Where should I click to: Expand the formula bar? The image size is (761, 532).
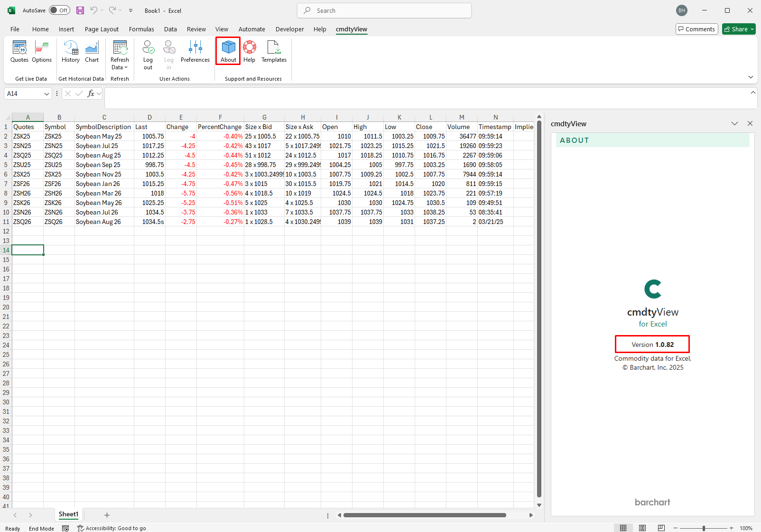point(753,93)
